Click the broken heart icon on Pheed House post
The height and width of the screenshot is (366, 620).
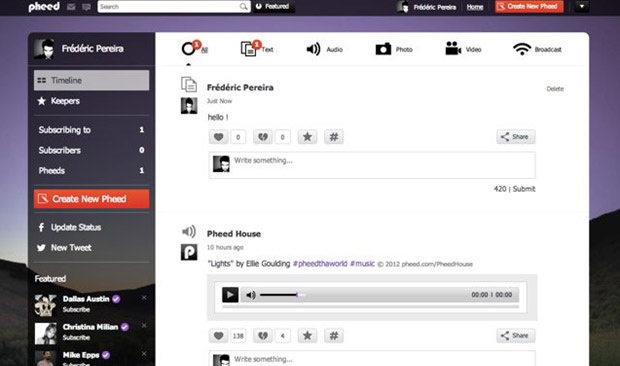click(x=263, y=336)
